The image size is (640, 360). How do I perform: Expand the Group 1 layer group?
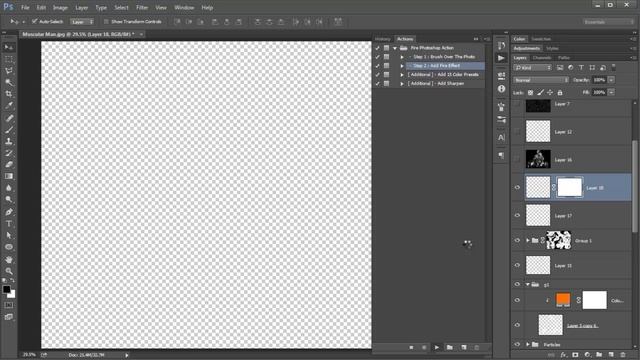(528, 240)
